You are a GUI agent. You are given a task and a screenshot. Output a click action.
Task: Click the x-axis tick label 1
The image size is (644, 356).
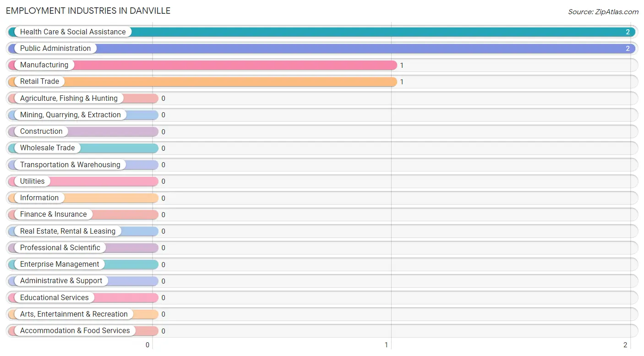pos(386,345)
